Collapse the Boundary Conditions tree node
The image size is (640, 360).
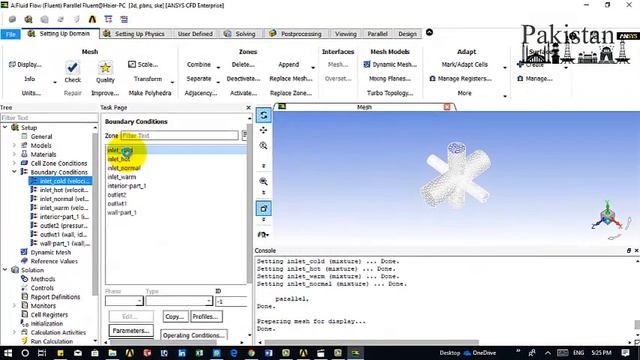pos(14,172)
